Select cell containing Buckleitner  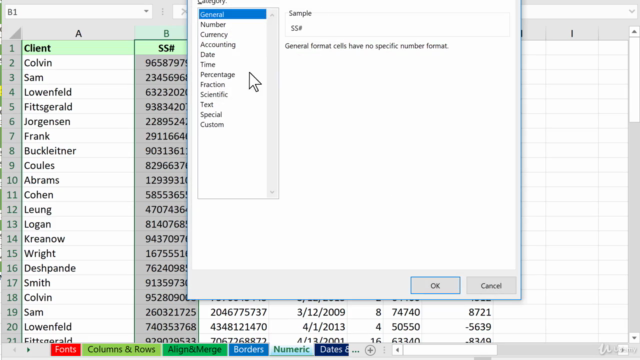pos(78,151)
